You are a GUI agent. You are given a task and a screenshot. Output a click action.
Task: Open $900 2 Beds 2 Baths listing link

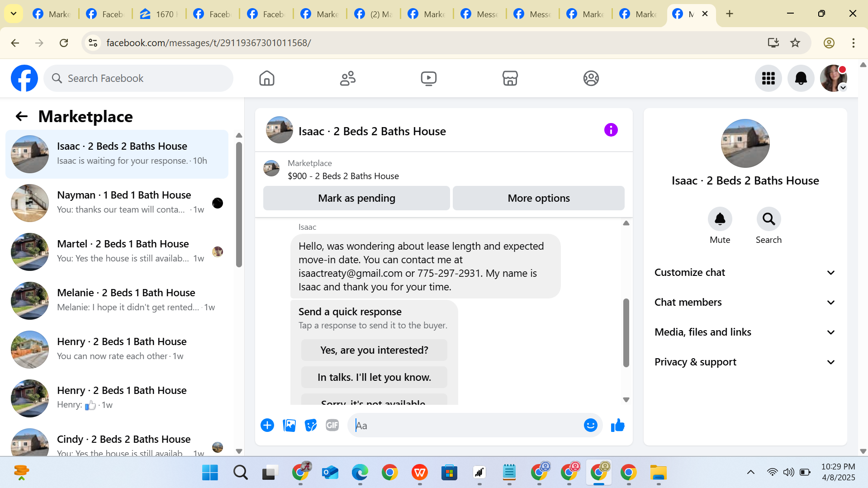click(343, 176)
